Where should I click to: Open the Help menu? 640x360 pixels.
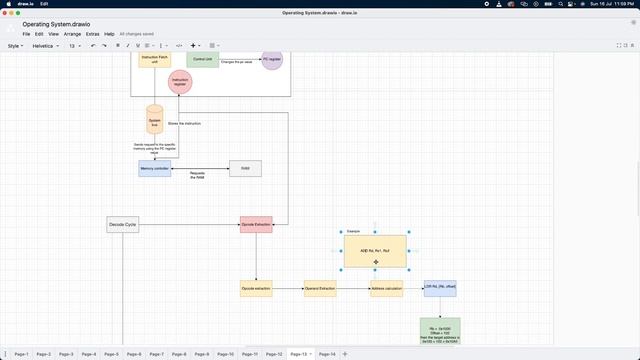tap(109, 34)
